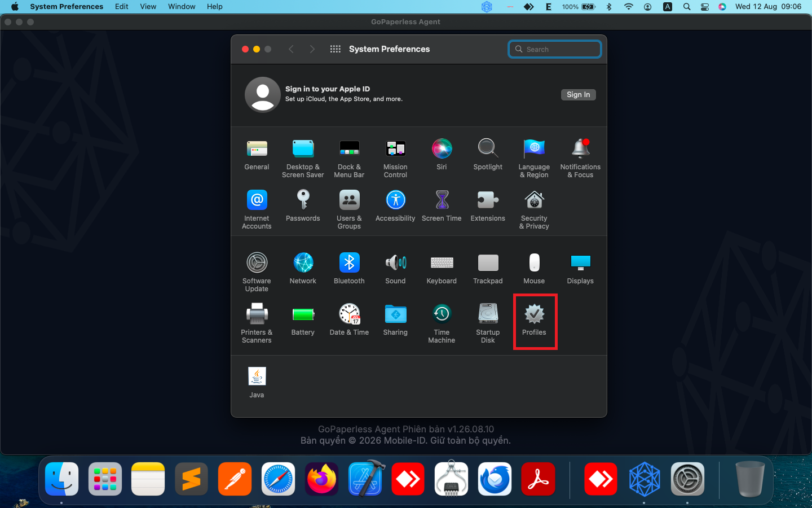Image resolution: width=812 pixels, height=508 pixels.
Task: Show all preferences with grid button
Action: tap(336, 49)
